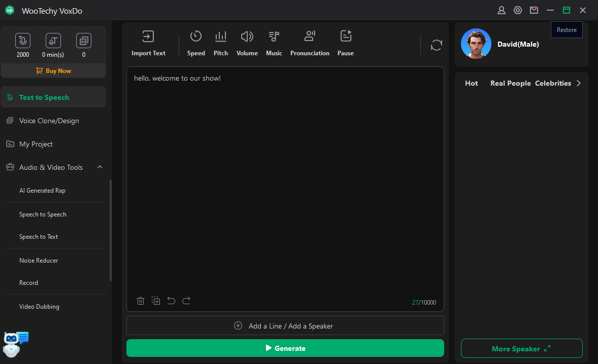Image resolution: width=598 pixels, height=364 pixels.
Task: Restore the window size
Action: click(567, 10)
